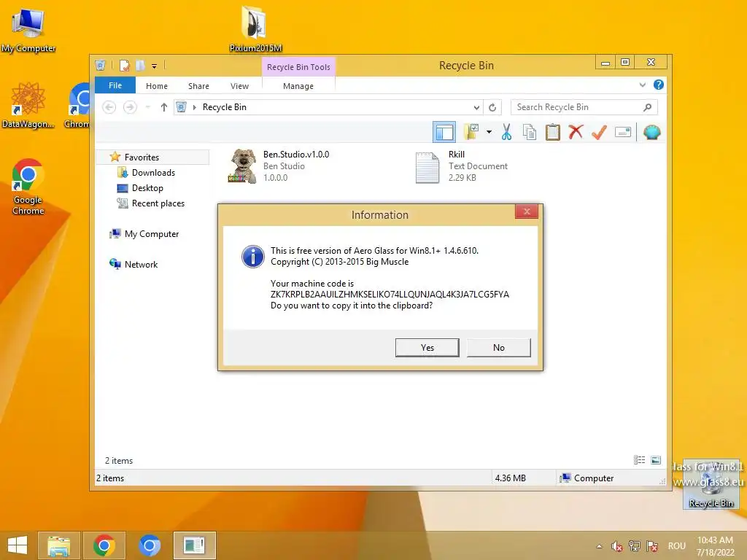The image size is (747, 560).
Task: Go back in Explorer navigation
Action: click(x=109, y=107)
